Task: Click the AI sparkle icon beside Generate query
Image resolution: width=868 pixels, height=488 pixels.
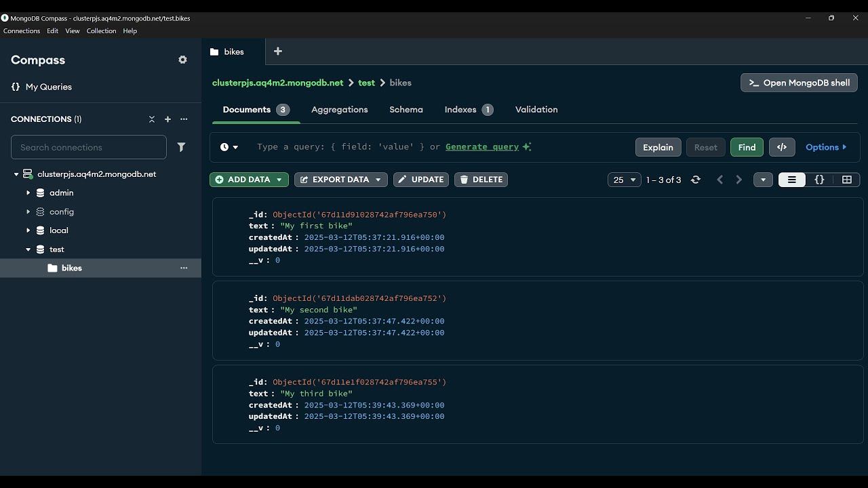Action: [x=527, y=146]
